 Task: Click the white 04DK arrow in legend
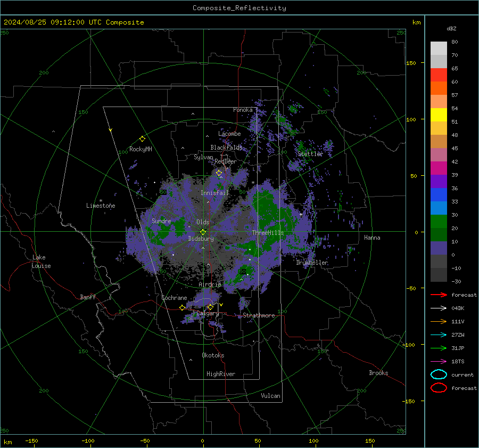coord(439,308)
